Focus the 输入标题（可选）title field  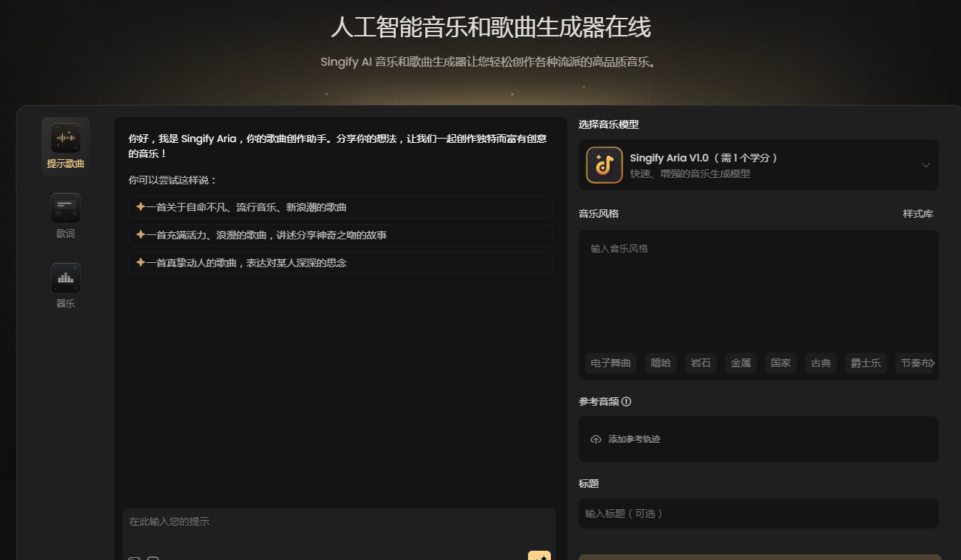click(x=759, y=514)
